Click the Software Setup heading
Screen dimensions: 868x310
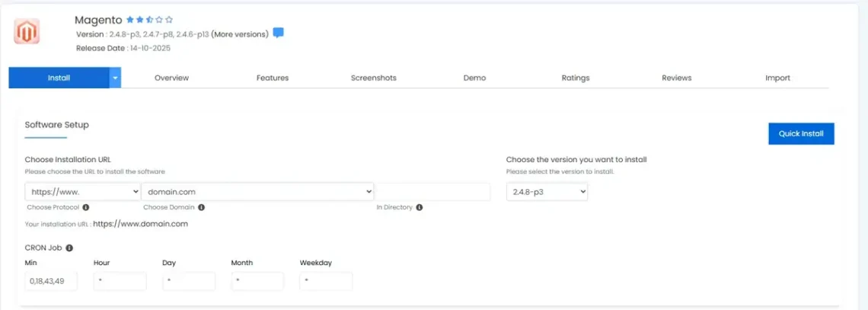point(56,125)
